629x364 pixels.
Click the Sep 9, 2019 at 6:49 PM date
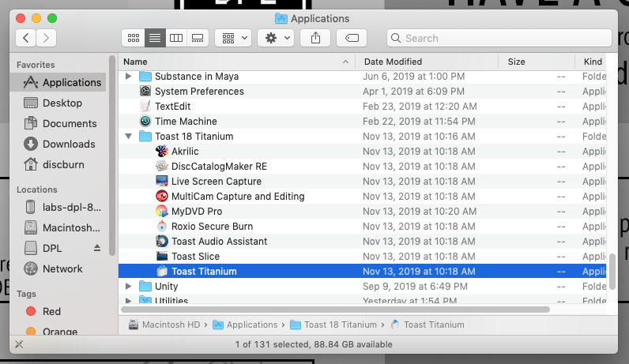click(x=415, y=287)
